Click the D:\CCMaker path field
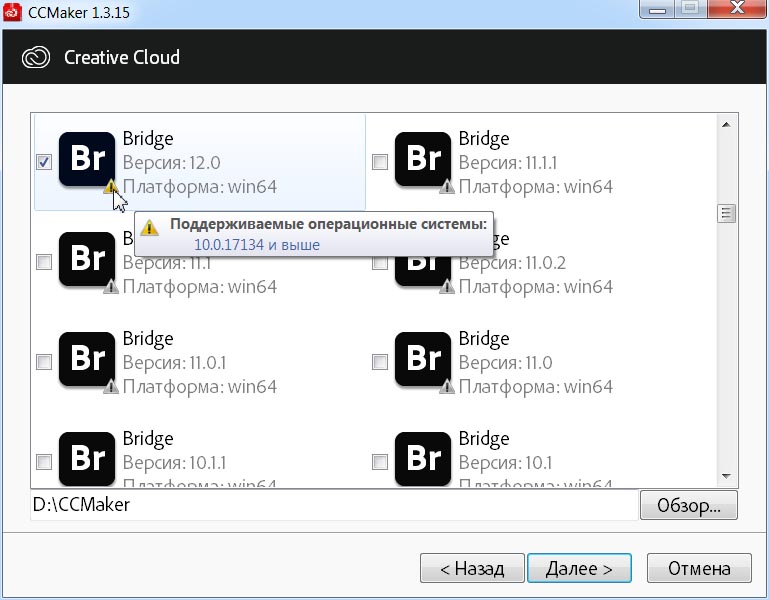 (x=334, y=505)
